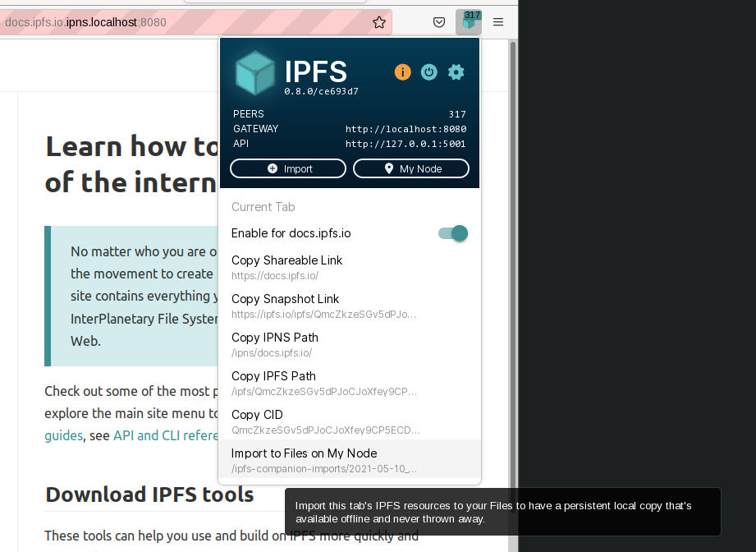Click the power icon to disable IPFS extension

(429, 72)
